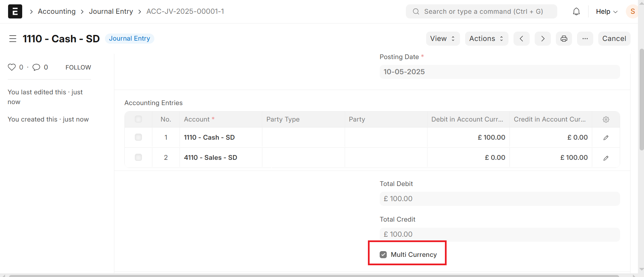
Task: Like this document with heart icon
Action: pos(12,67)
